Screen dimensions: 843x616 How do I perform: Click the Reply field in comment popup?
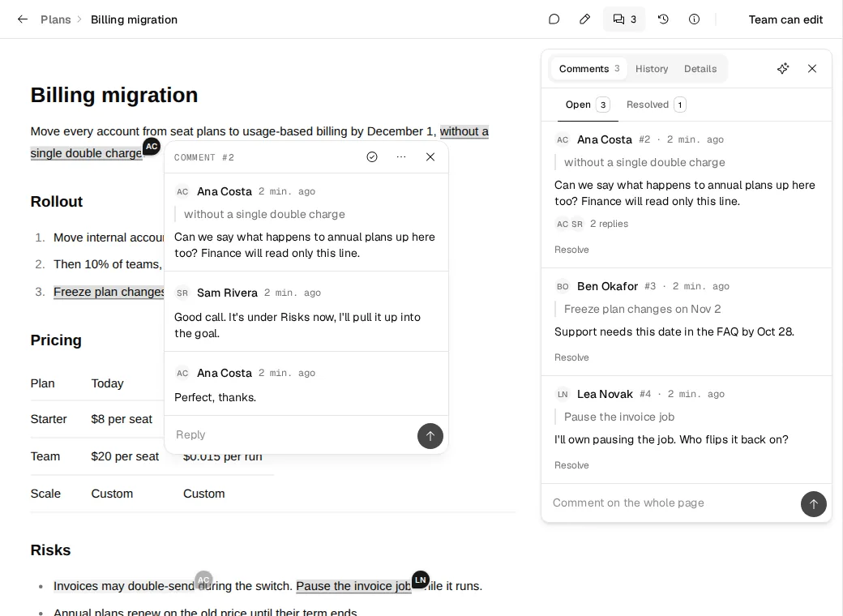coord(293,434)
